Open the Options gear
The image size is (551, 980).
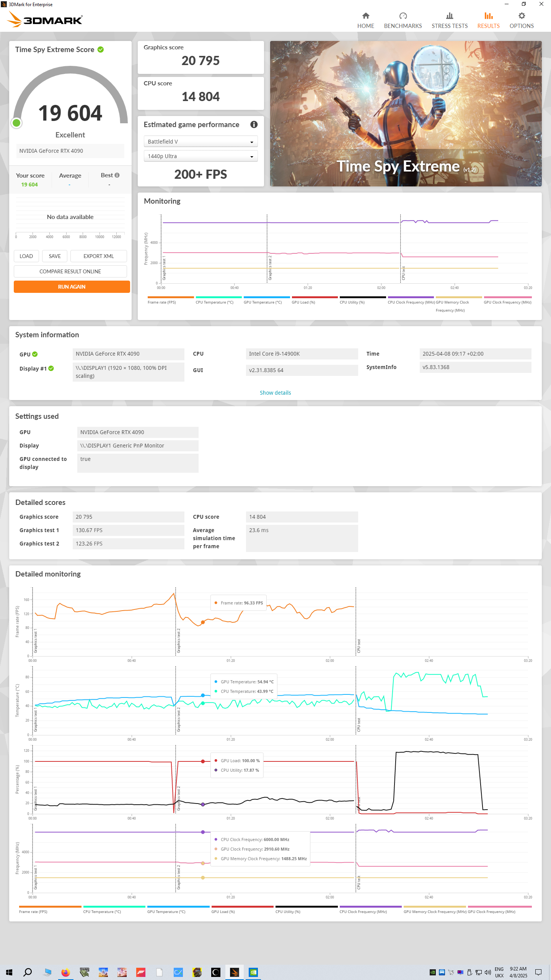click(521, 16)
